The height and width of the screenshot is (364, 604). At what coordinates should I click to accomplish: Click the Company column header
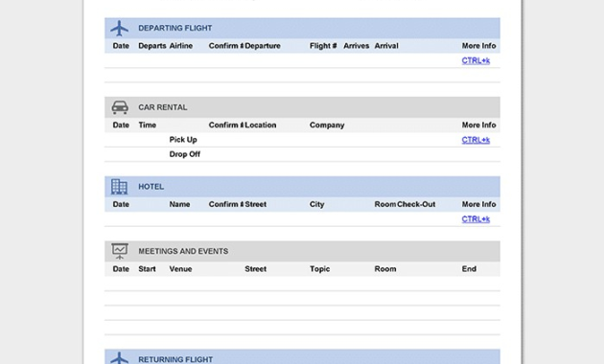(327, 125)
